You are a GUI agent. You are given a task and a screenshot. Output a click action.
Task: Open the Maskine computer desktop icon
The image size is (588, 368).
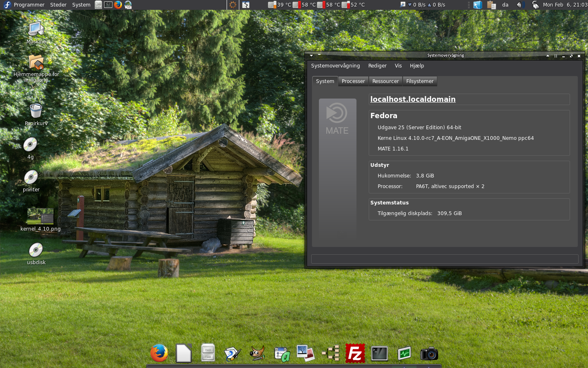click(36, 29)
